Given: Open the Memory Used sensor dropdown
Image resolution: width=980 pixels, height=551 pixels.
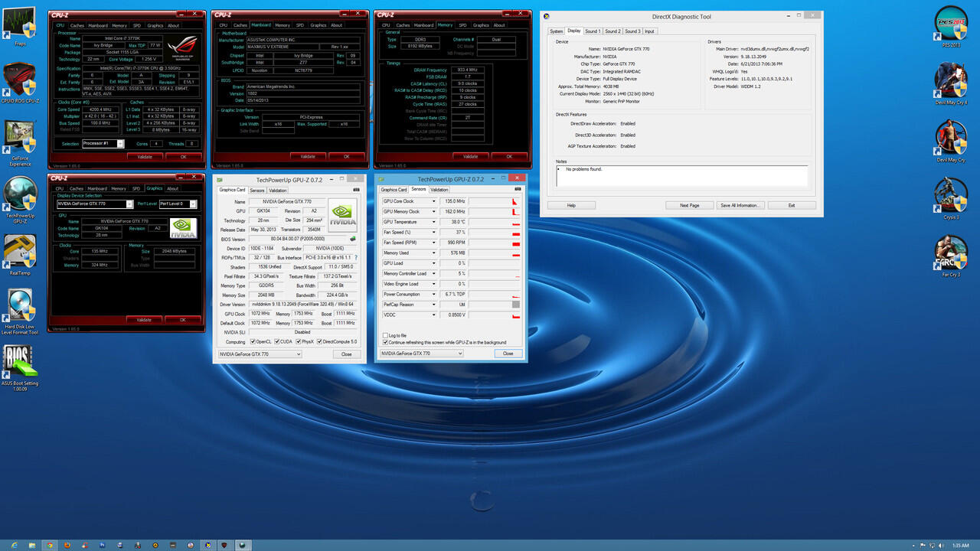Looking at the screenshot, I should point(433,253).
